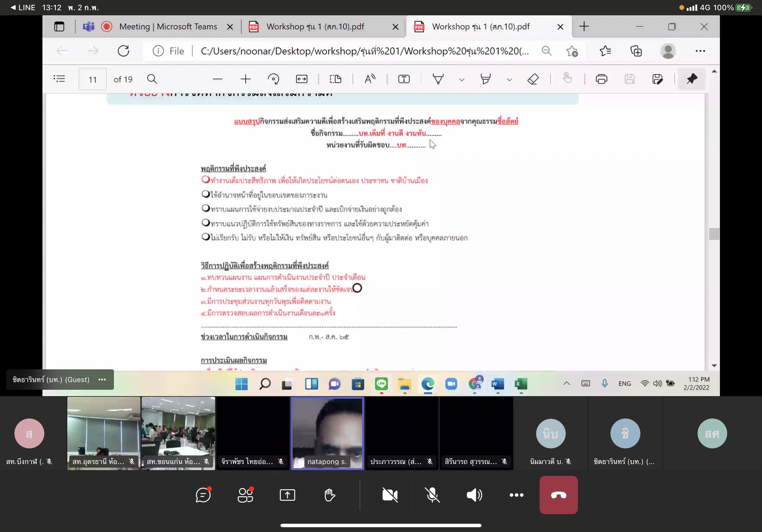Click the page number field showing 11
This screenshot has width=762, height=532.
point(93,79)
